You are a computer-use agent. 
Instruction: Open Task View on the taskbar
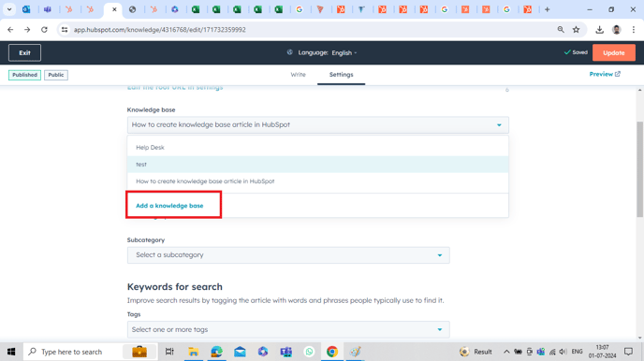[x=169, y=352]
